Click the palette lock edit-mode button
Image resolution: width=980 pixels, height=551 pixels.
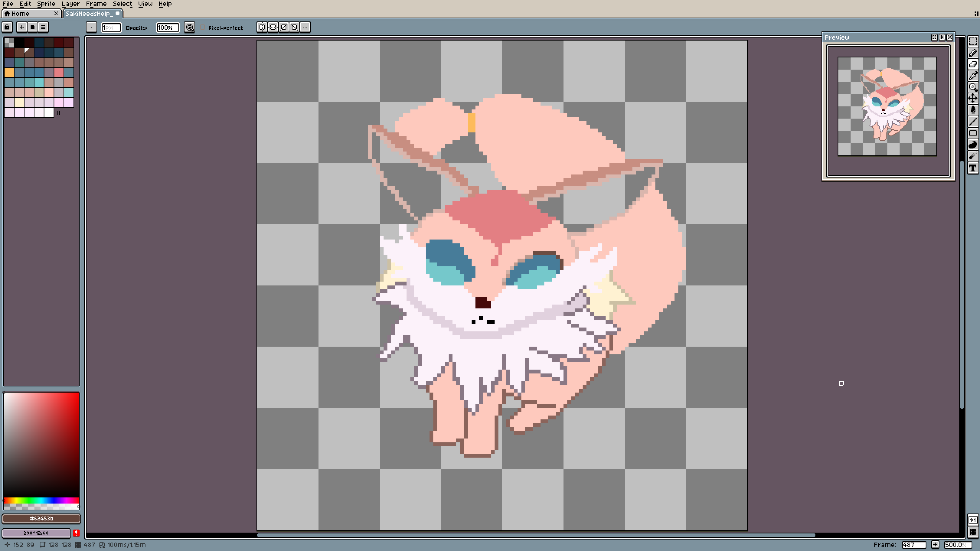coord(7,27)
